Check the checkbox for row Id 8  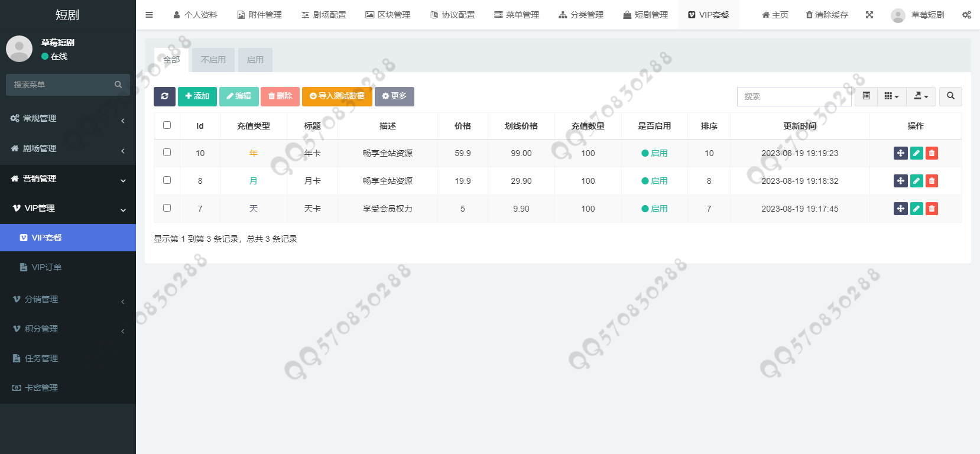tap(167, 180)
